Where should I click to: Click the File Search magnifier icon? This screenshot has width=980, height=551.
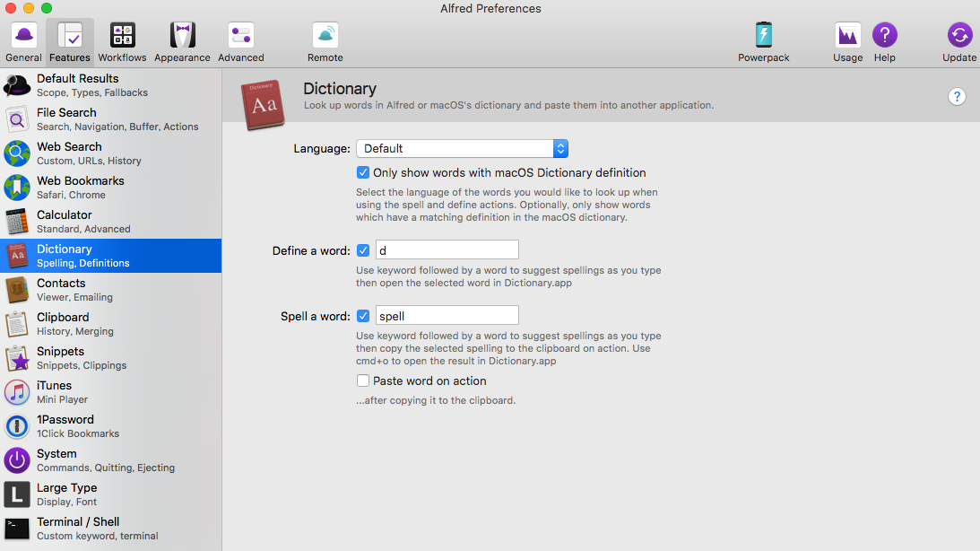(x=17, y=118)
